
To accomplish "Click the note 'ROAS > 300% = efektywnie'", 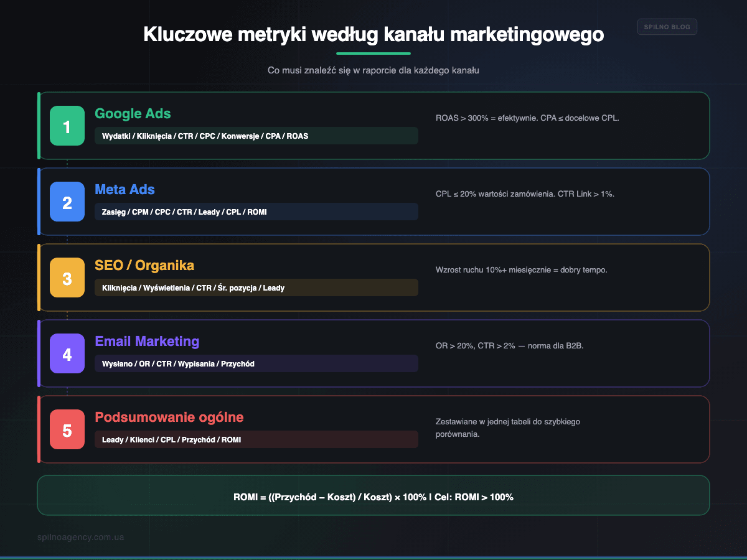I will pyautogui.click(x=527, y=118).
